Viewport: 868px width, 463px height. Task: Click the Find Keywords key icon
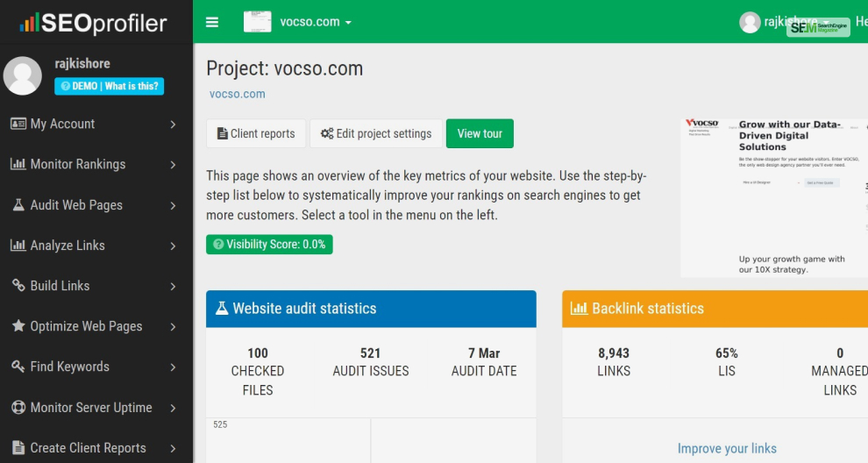(x=18, y=366)
